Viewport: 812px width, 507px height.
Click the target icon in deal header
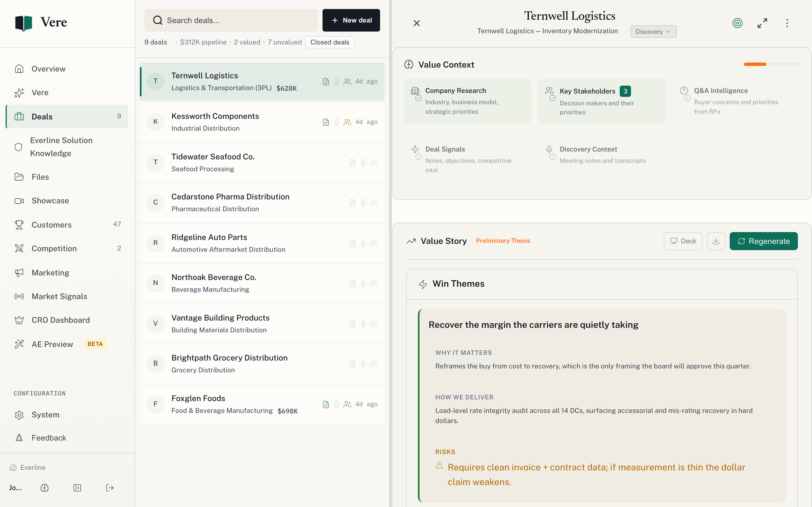737,23
